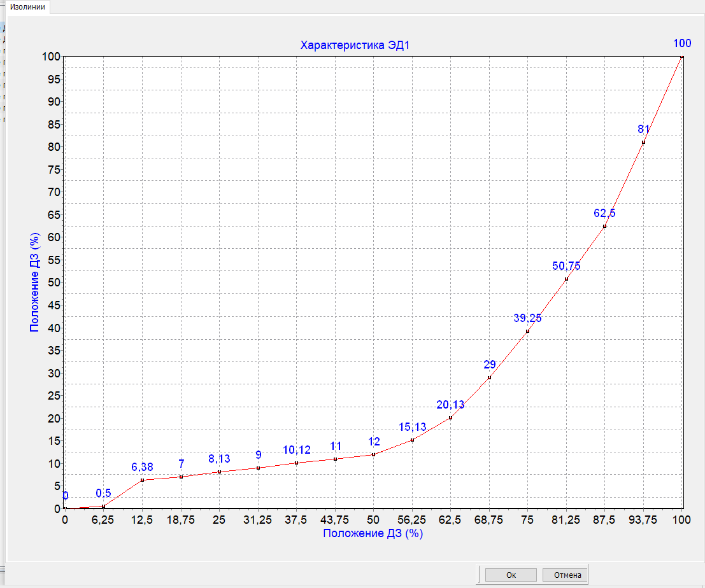Pick the curve point with value 10,12
Screen dimensions: 705x588
point(297,463)
